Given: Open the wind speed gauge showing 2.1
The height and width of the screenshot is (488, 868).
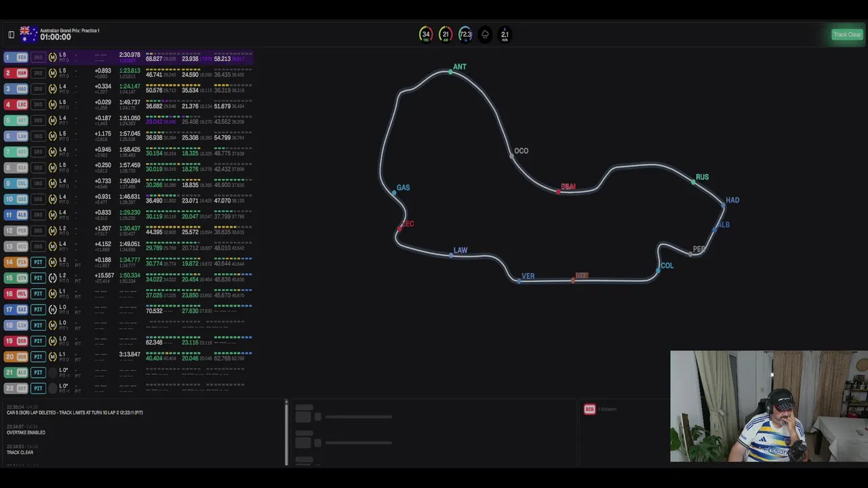Looking at the screenshot, I should point(505,35).
